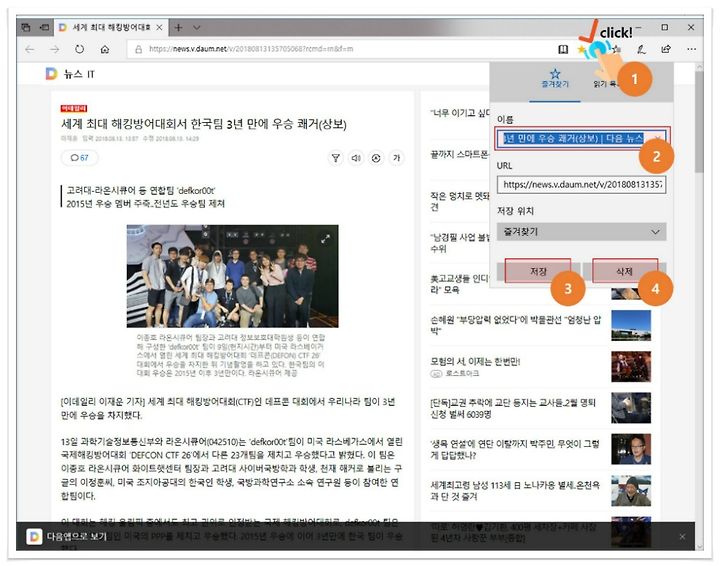The width and height of the screenshot is (720, 566).
Task: Click the 가 font size icon
Action: tap(396, 158)
